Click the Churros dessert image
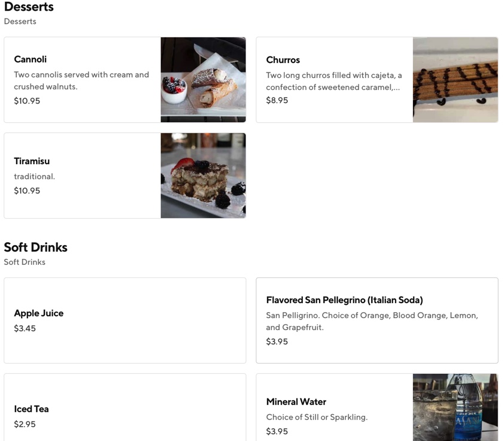This screenshot has width=504, height=441. (x=455, y=80)
